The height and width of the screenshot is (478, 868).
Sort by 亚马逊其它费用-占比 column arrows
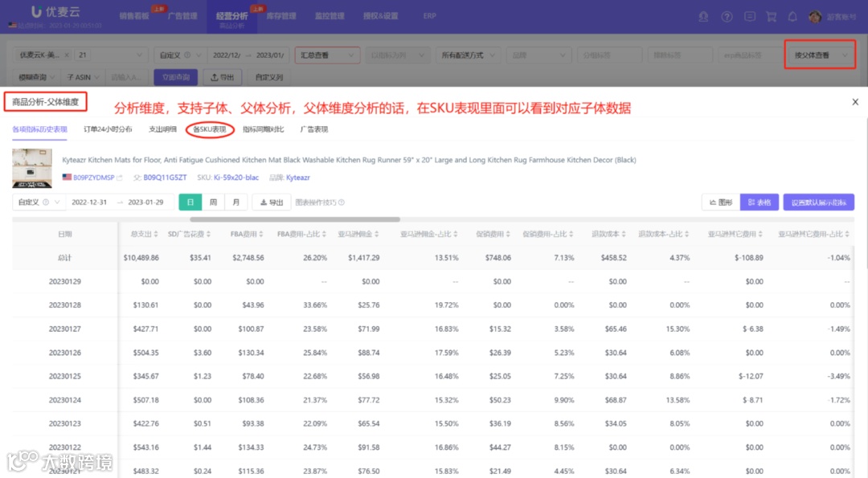pyautogui.click(x=848, y=234)
